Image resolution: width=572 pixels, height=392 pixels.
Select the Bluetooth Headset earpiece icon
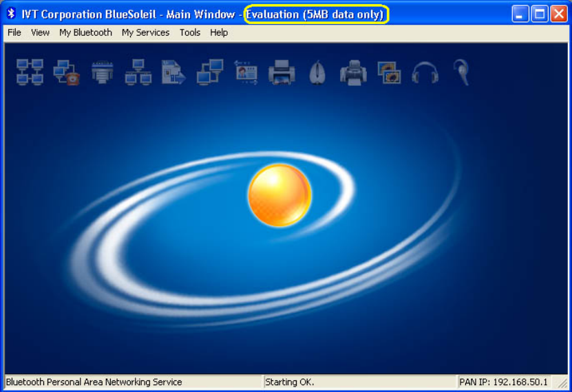pyautogui.click(x=461, y=72)
